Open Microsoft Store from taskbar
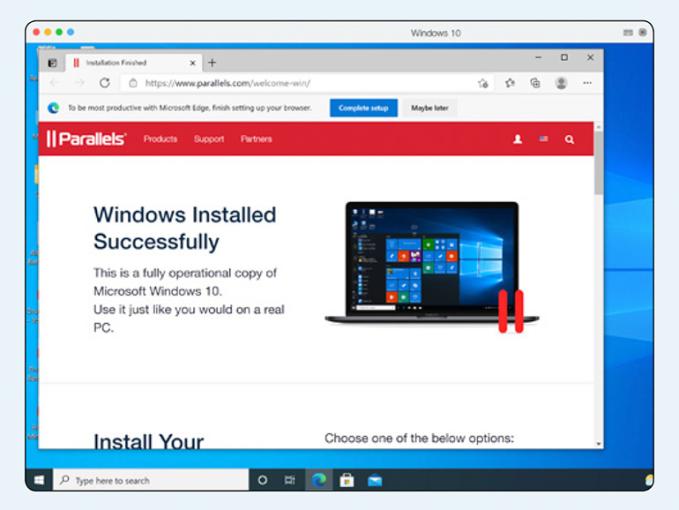 tap(347, 480)
